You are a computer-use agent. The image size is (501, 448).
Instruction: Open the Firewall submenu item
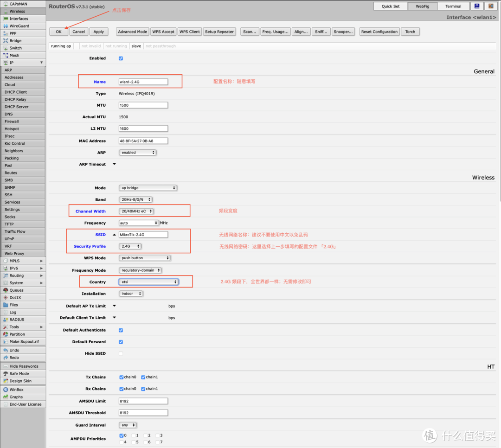(x=12, y=122)
